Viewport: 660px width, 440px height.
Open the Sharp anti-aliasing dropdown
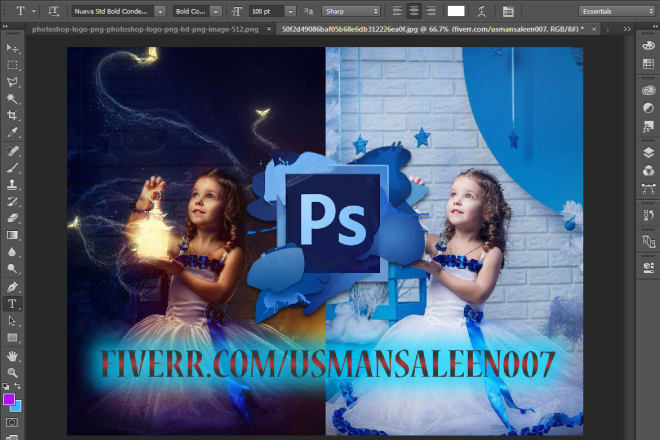351,11
